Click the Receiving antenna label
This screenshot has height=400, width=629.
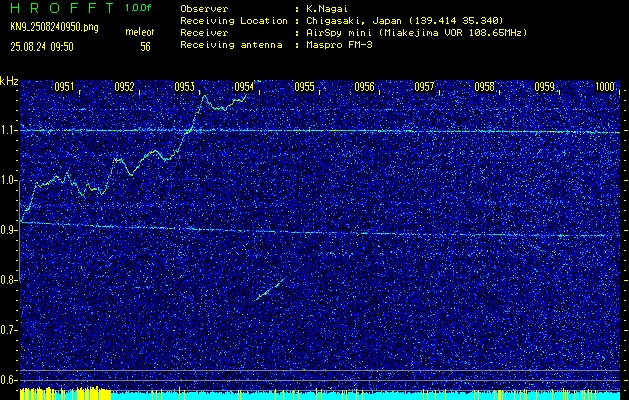[x=231, y=45]
